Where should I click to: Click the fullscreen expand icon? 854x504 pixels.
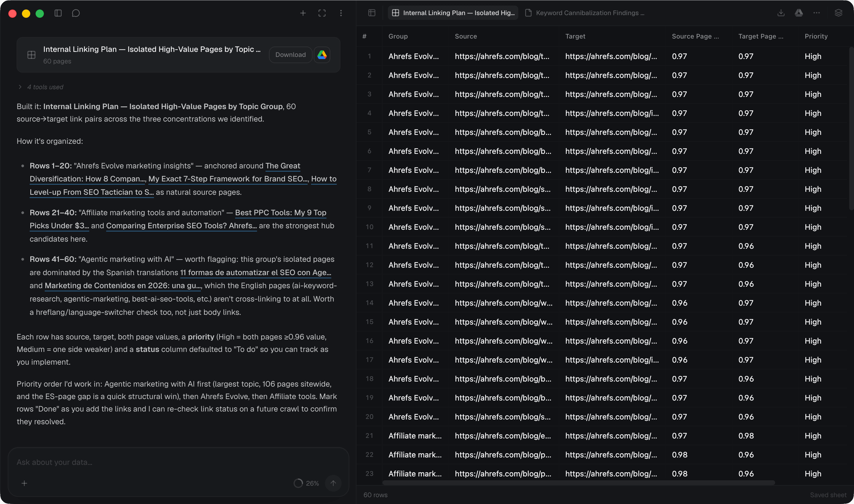(322, 13)
